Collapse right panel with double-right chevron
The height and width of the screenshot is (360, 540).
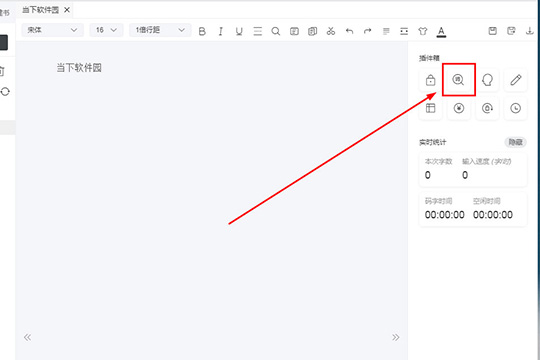point(396,337)
